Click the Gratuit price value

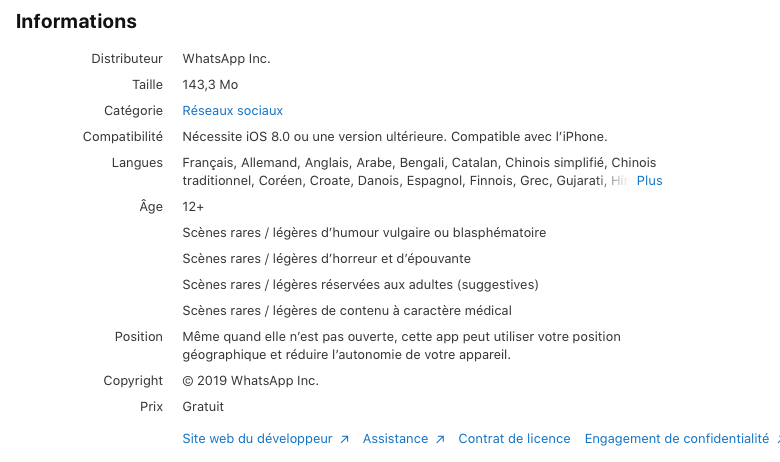(x=203, y=407)
